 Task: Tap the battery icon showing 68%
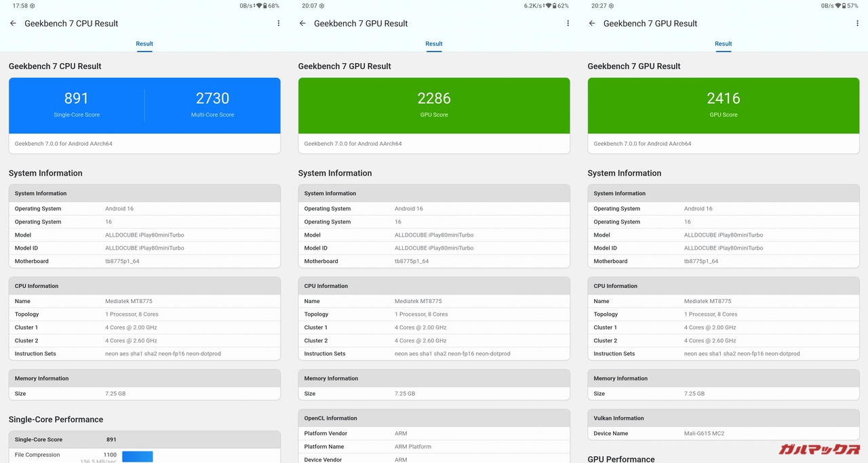264,5
